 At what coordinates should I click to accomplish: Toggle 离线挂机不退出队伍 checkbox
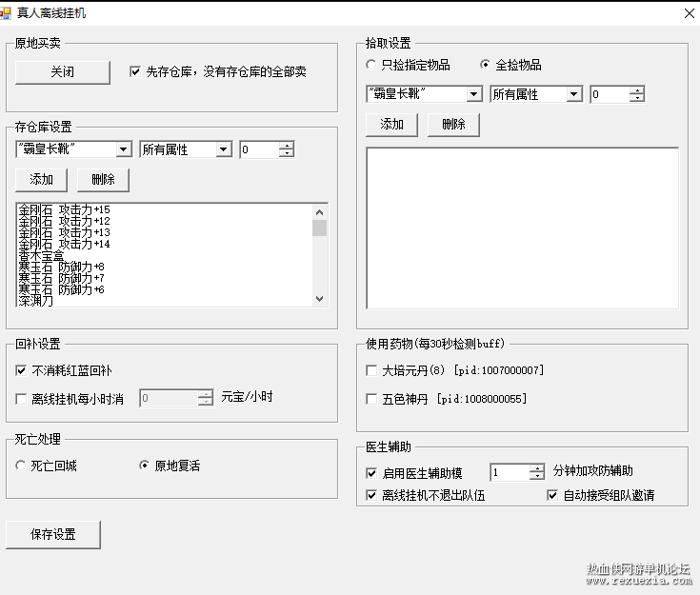(371, 495)
